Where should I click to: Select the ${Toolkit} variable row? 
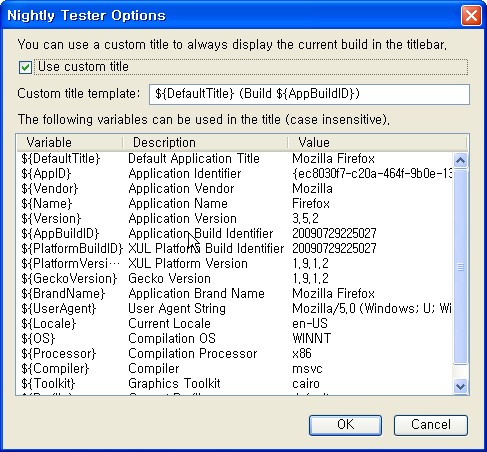pos(235,383)
